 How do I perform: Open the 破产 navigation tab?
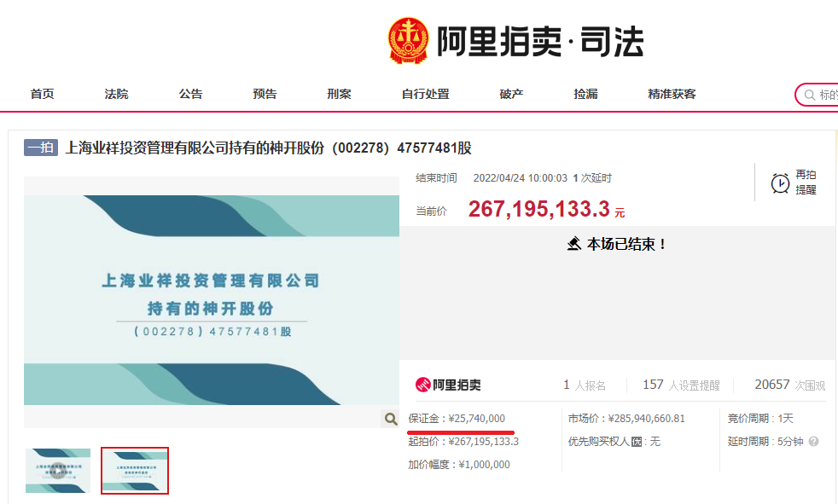click(x=511, y=94)
